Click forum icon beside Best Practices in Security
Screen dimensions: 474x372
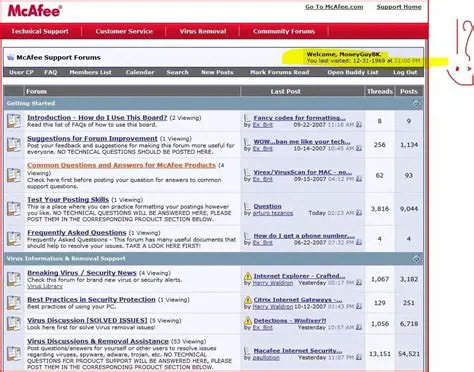(x=14, y=303)
